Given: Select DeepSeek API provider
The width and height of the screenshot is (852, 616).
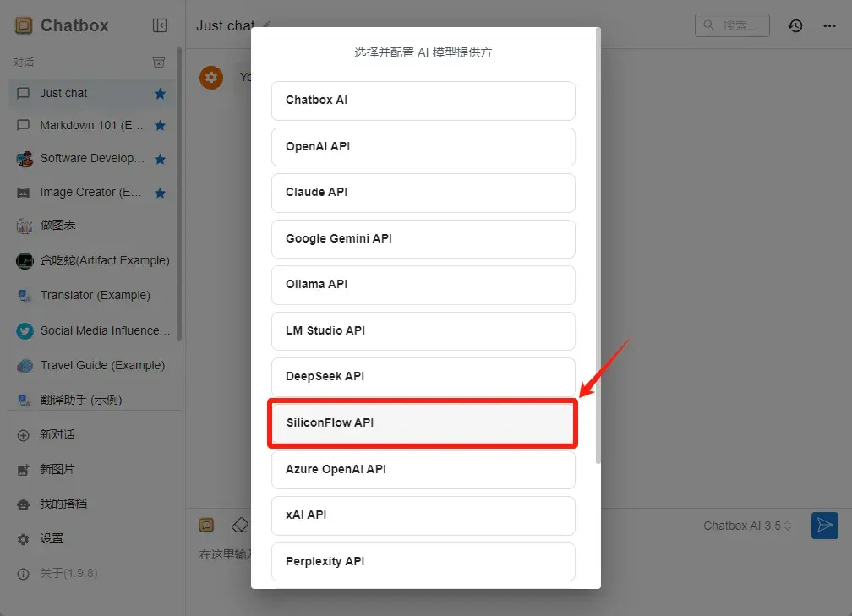Looking at the screenshot, I should (x=423, y=377).
